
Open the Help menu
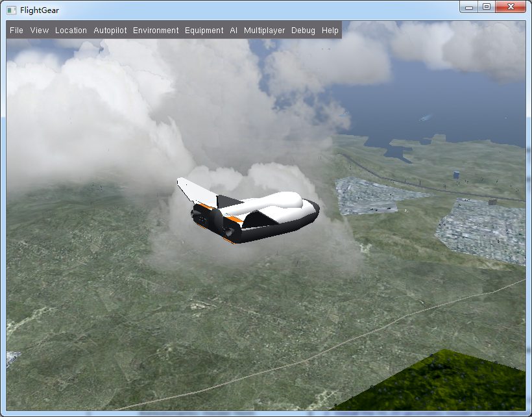330,31
